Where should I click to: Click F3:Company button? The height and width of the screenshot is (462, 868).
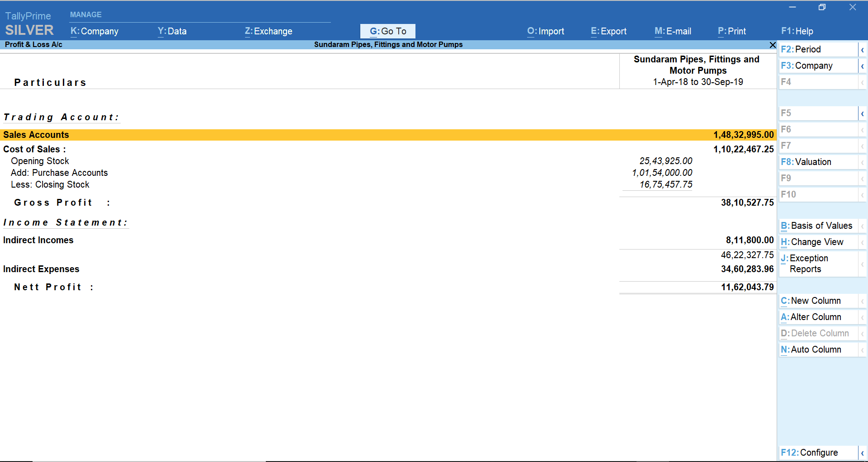[818, 66]
